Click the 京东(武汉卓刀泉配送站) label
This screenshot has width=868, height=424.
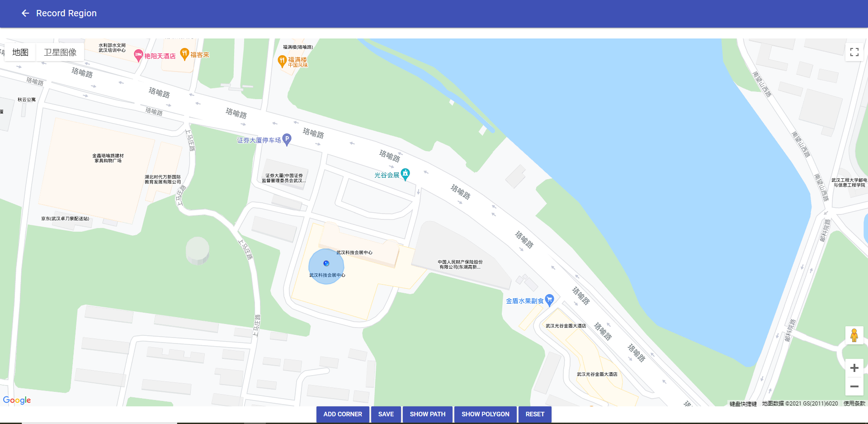point(65,219)
